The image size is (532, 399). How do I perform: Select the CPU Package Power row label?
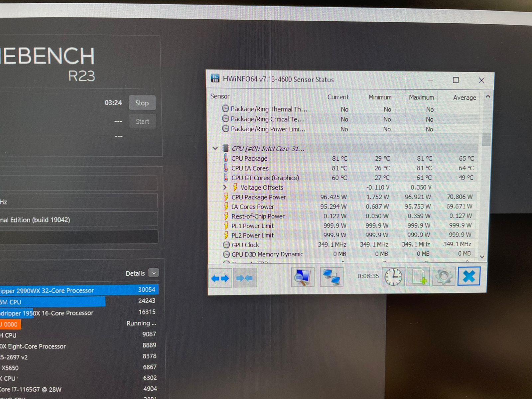point(259,197)
